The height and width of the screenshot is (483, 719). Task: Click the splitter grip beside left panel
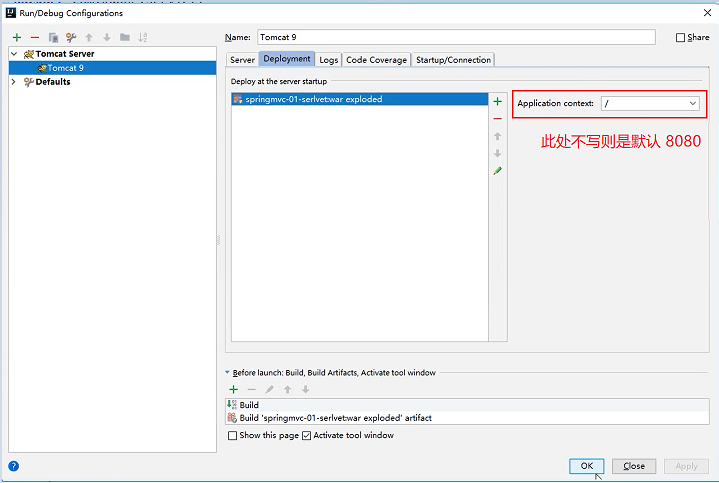[218, 239]
